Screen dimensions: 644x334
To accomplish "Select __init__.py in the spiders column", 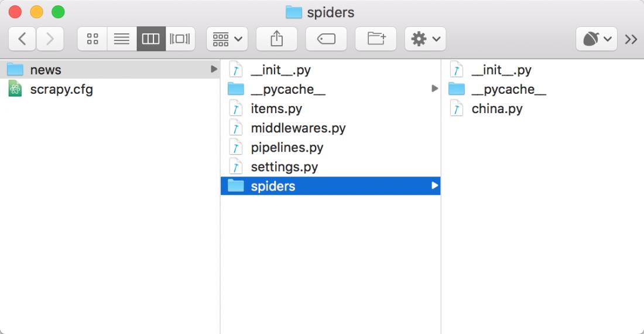I will pyautogui.click(x=543, y=70).
